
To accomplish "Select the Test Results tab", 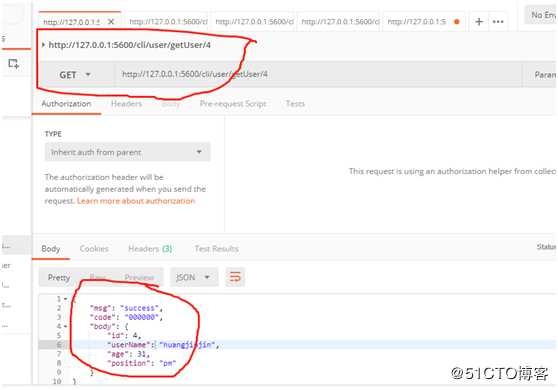I will [x=216, y=249].
